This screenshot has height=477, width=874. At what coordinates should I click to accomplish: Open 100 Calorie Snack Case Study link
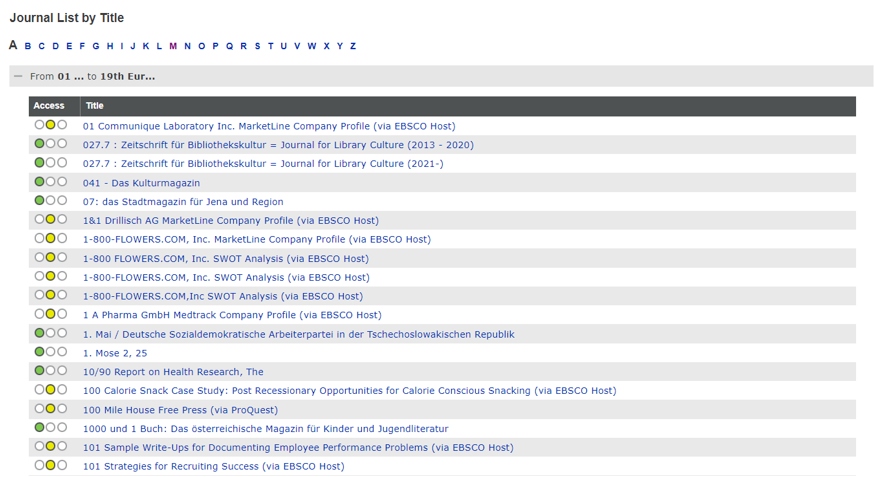[349, 391]
